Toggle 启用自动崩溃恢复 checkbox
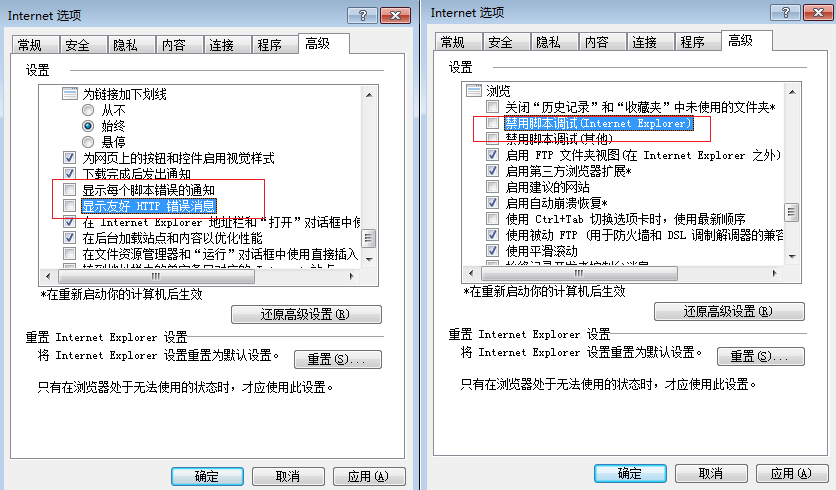 [493, 203]
